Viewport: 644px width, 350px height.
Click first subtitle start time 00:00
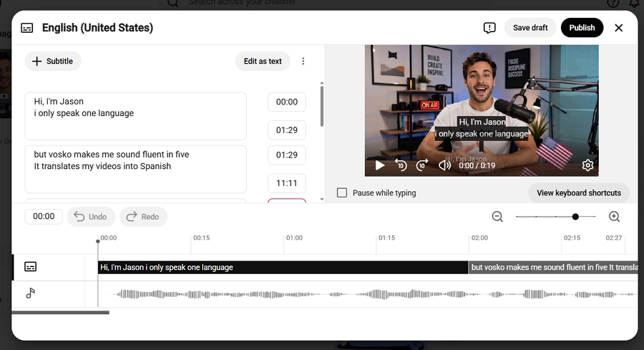[287, 102]
